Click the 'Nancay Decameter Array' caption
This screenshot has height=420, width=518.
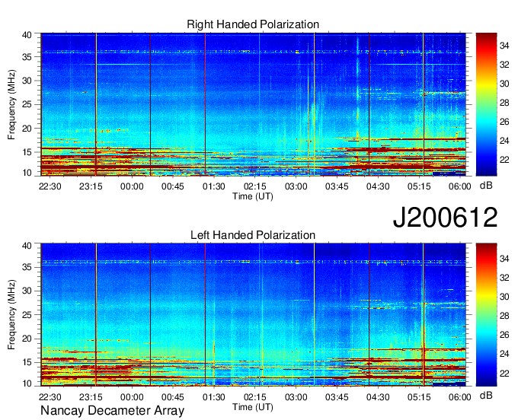point(112,411)
